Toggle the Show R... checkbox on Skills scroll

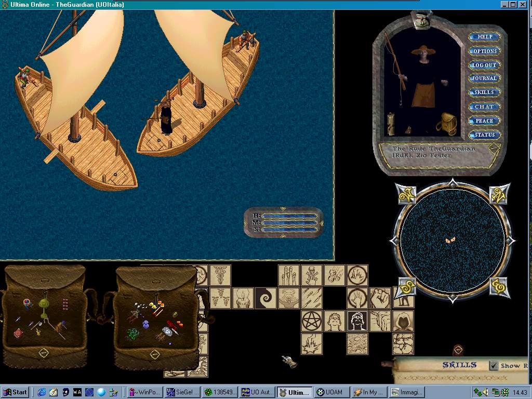point(494,365)
